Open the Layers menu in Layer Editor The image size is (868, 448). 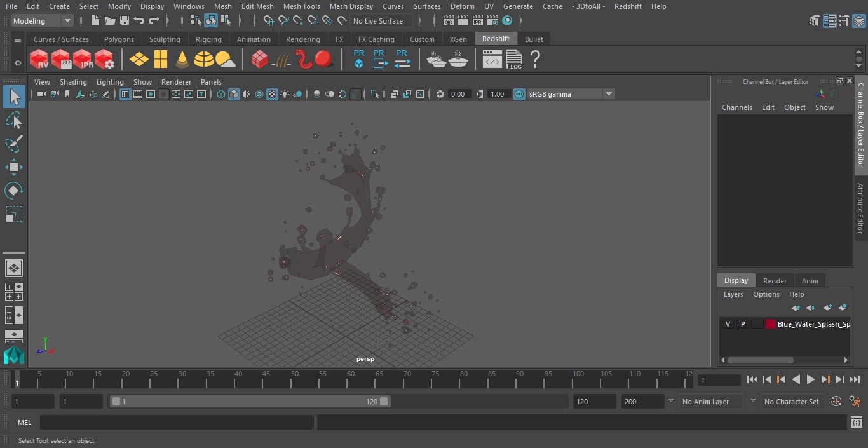click(x=733, y=294)
